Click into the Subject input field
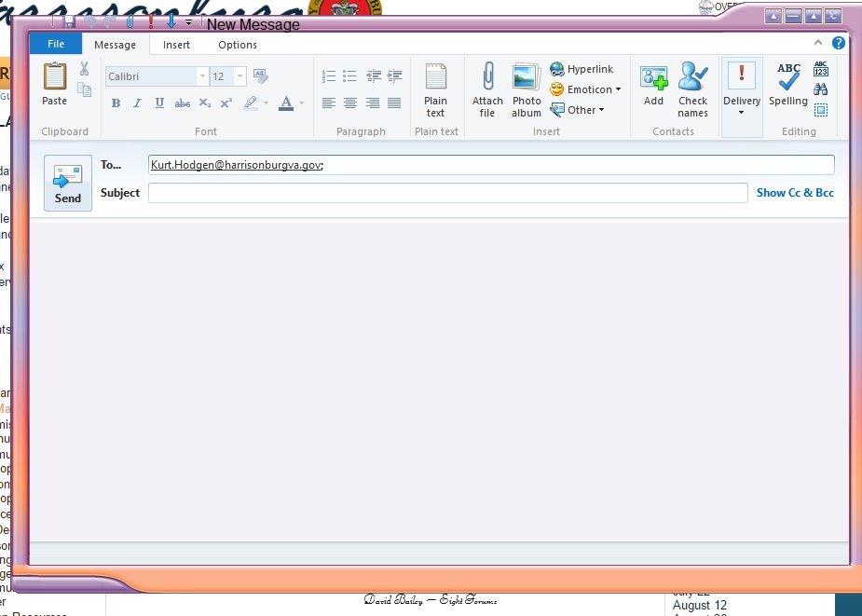Viewport: 862px width, 616px height. pyautogui.click(x=447, y=193)
